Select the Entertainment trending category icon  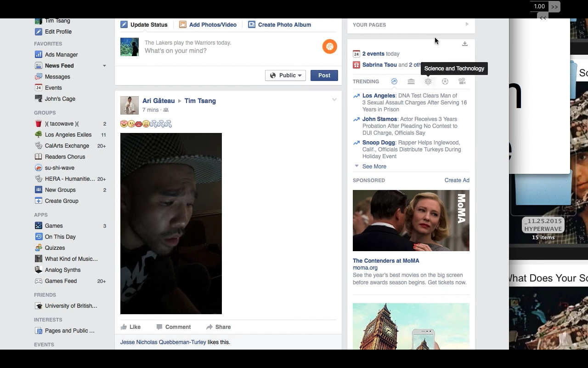pos(462,81)
